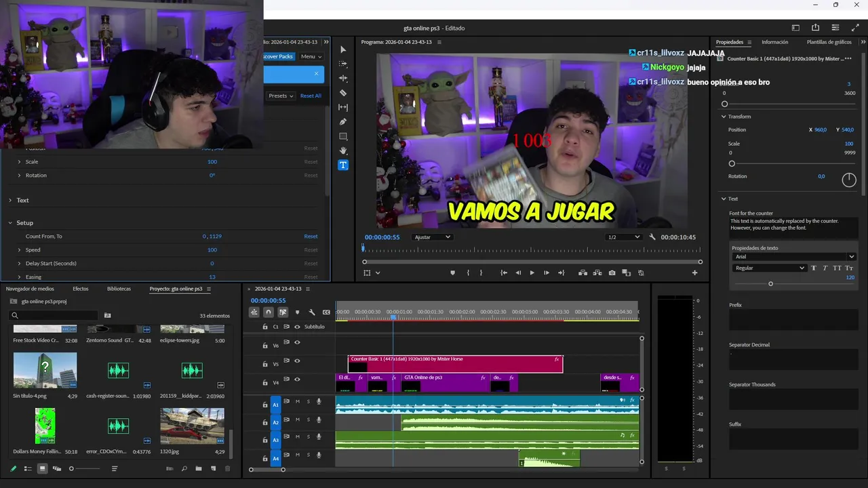Image resolution: width=868 pixels, height=488 pixels.
Task: Select the Pen tool
Action: [343, 122]
